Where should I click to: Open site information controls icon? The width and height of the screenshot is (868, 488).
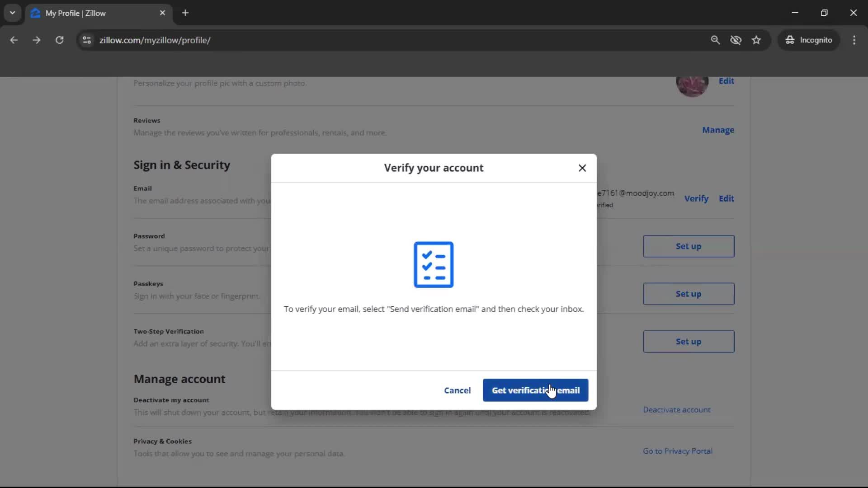pyautogui.click(x=86, y=40)
